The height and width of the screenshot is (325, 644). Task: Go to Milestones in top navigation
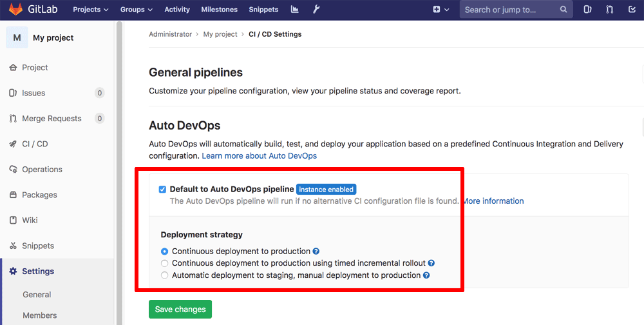[219, 10]
